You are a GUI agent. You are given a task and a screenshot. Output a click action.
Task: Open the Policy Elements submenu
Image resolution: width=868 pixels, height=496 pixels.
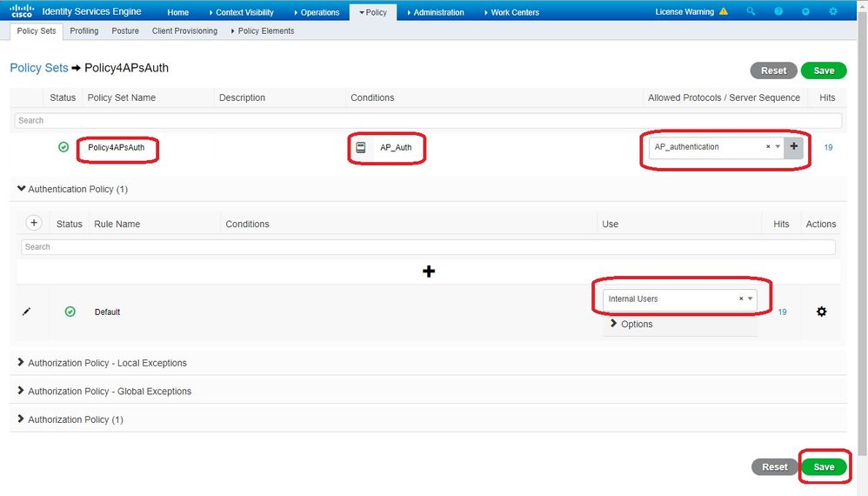[263, 31]
